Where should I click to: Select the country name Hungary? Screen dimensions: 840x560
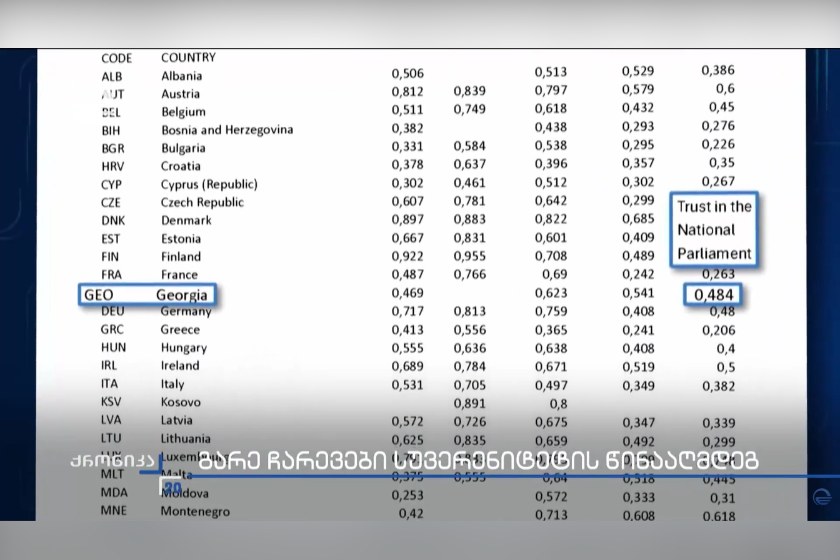coord(184,348)
